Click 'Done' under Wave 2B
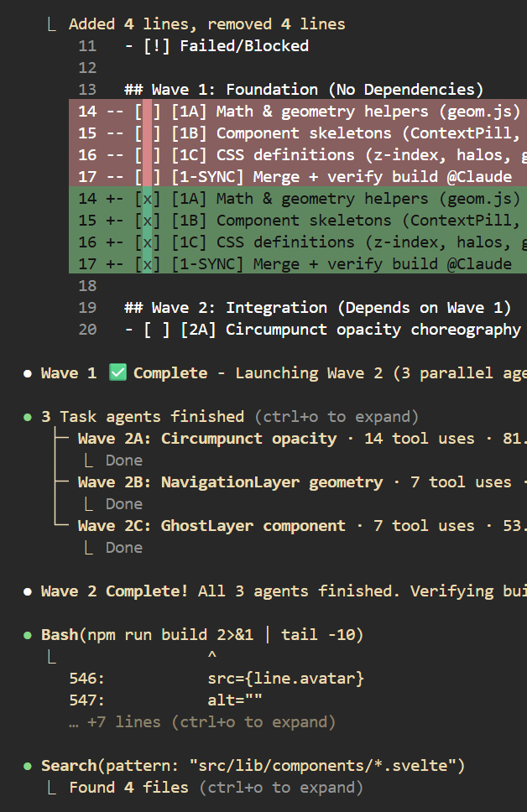 [x=124, y=504]
